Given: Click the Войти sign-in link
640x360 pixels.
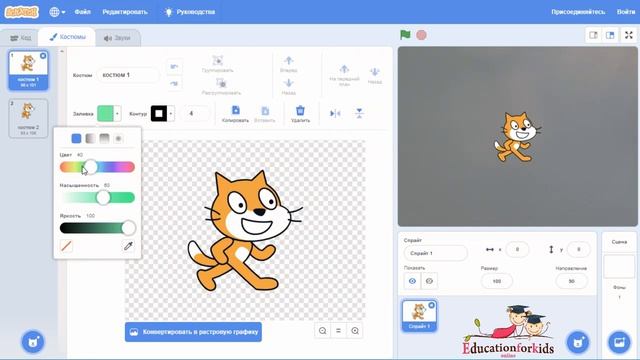Looking at the screenshot, I should (x=626, y=12).
